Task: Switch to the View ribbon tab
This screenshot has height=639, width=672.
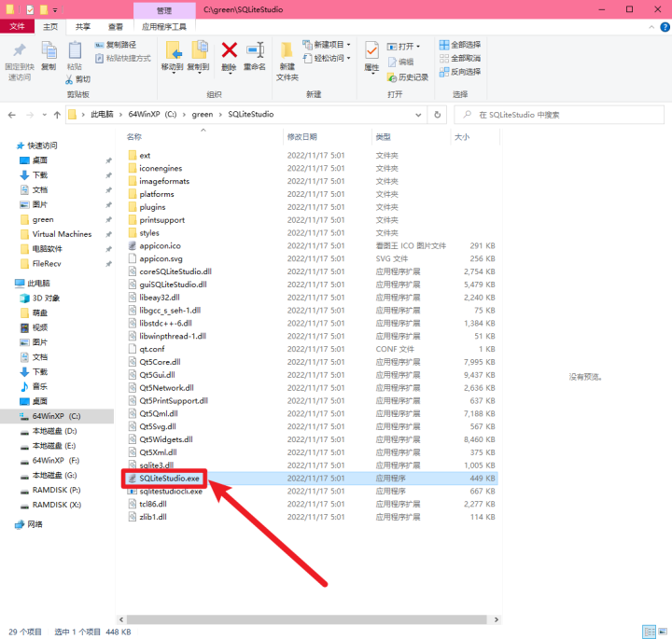Action: pyautogui.click(x=116, y=26)
